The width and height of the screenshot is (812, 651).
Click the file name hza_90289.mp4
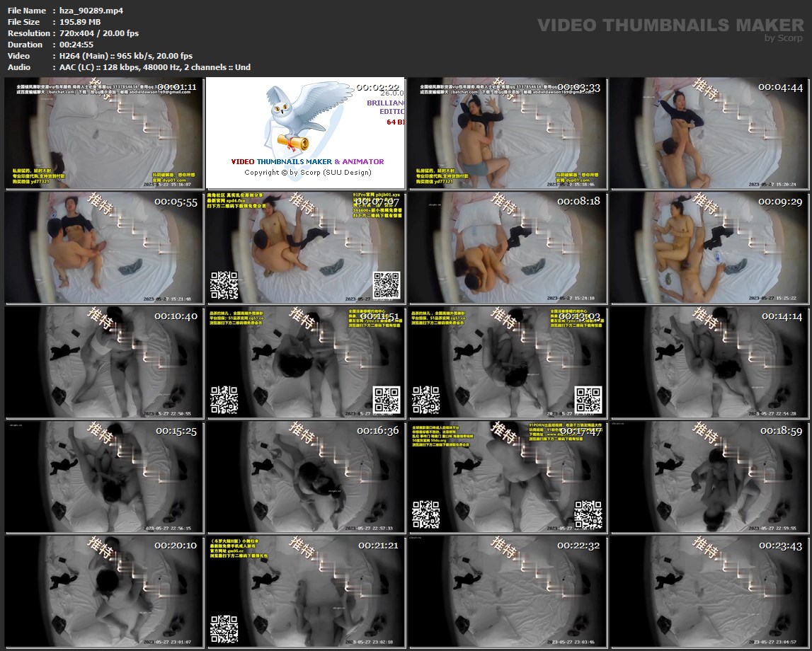click(x=91, y=11)
